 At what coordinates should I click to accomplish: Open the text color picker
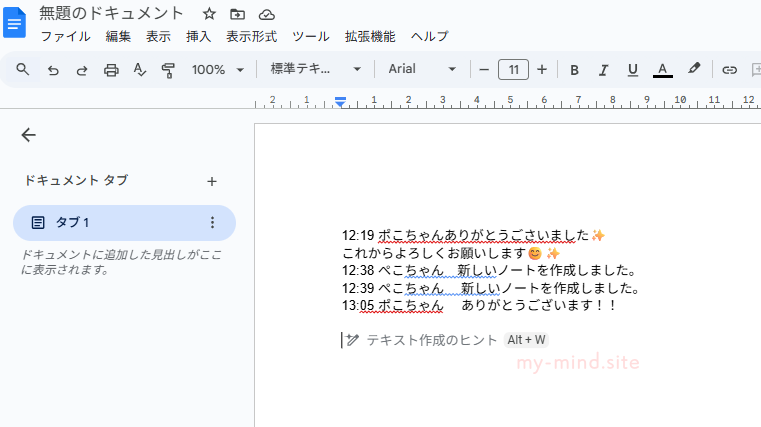(662, 70)
